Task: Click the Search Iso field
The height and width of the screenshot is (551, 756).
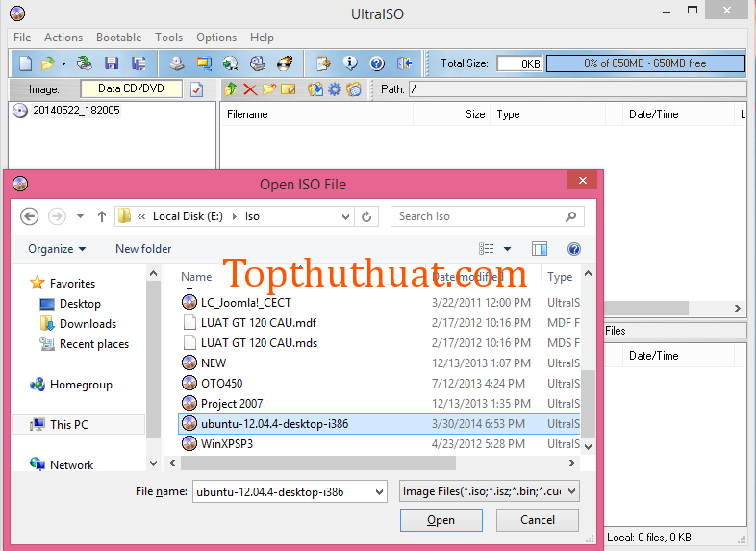Action: [487, 216]
